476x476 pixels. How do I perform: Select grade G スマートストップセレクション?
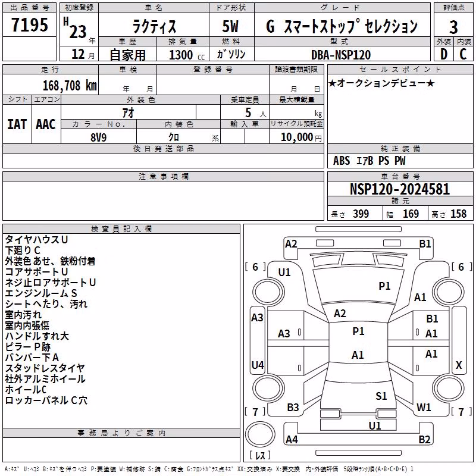(342, 26)
